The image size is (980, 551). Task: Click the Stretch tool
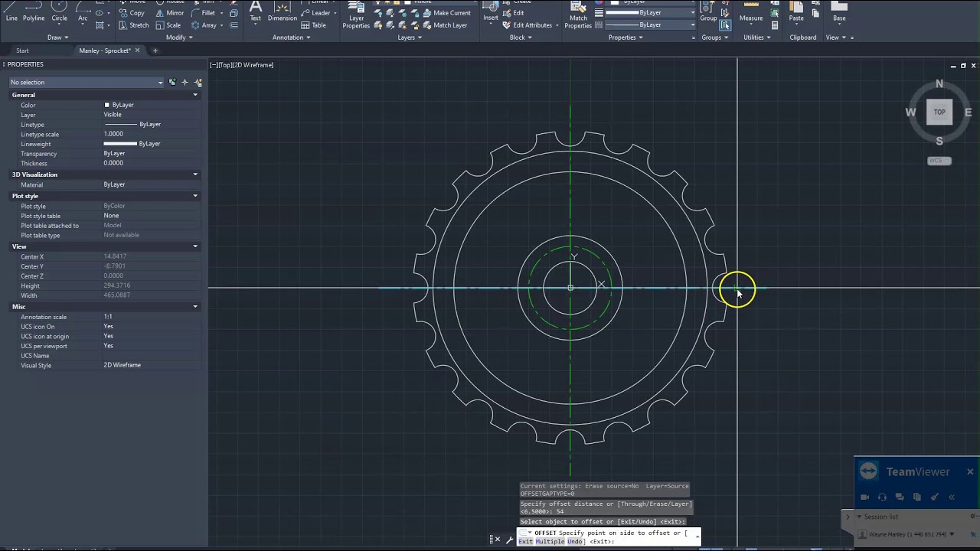coord(133,25)
